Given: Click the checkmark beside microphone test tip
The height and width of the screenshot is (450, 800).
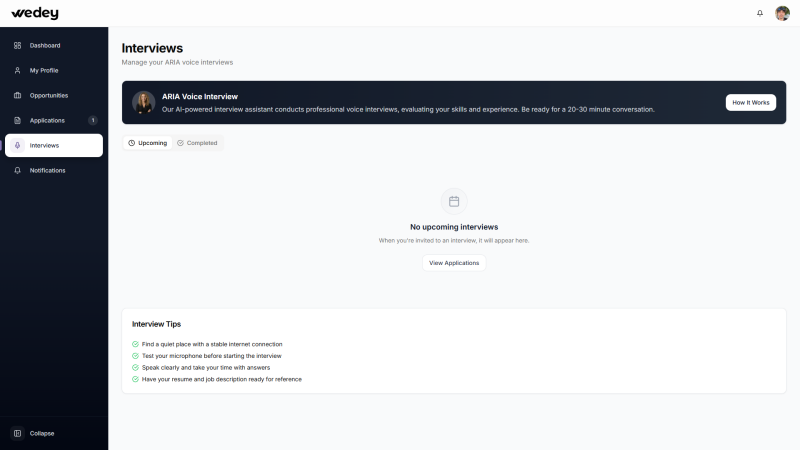Looking at the screenshot, I should click(135, 356).
